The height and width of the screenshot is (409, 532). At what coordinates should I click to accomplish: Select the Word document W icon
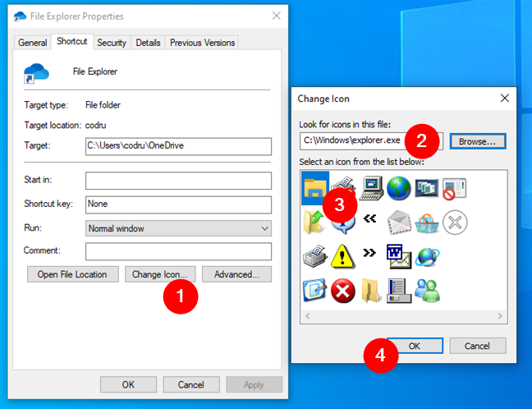coord(399,256)
